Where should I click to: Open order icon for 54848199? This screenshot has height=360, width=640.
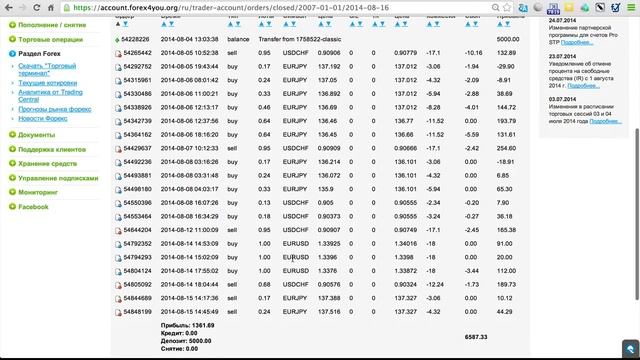[118, 312]
